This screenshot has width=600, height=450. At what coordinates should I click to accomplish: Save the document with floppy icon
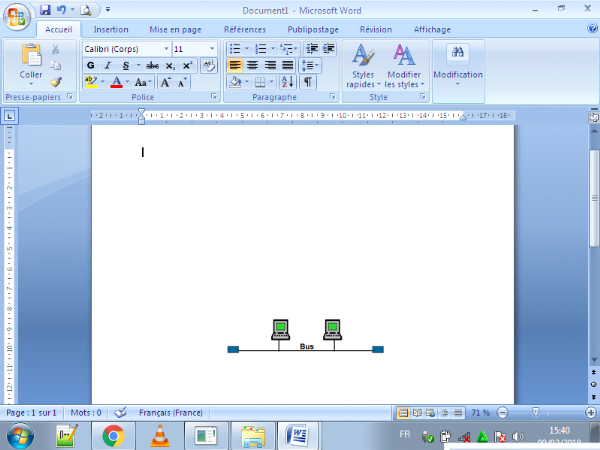[x=45, y=10]
